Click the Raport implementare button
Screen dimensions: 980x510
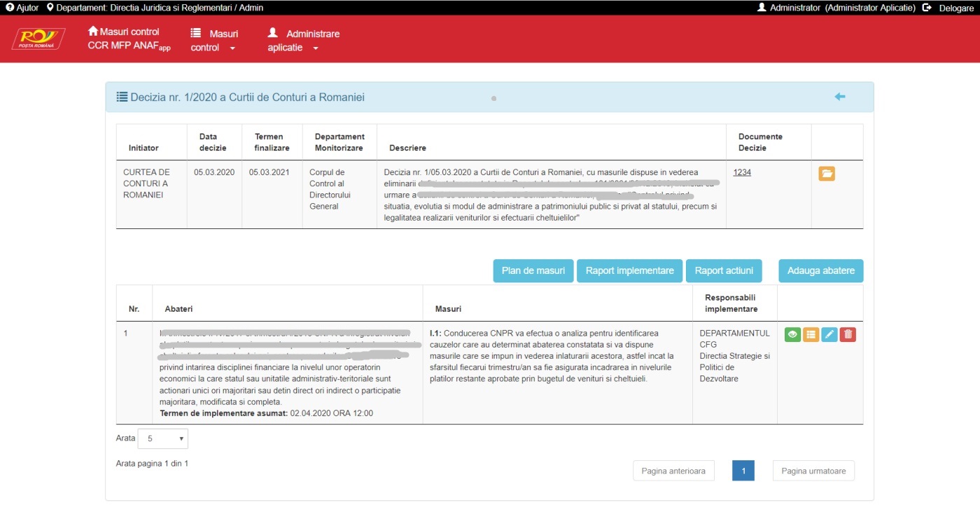(x=629, y=271)
